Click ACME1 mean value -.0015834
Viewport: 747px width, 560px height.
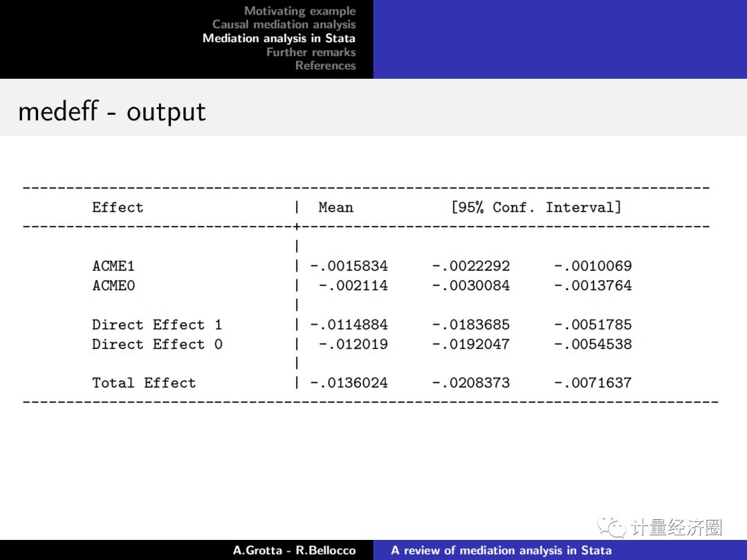(x=349, y=265)
